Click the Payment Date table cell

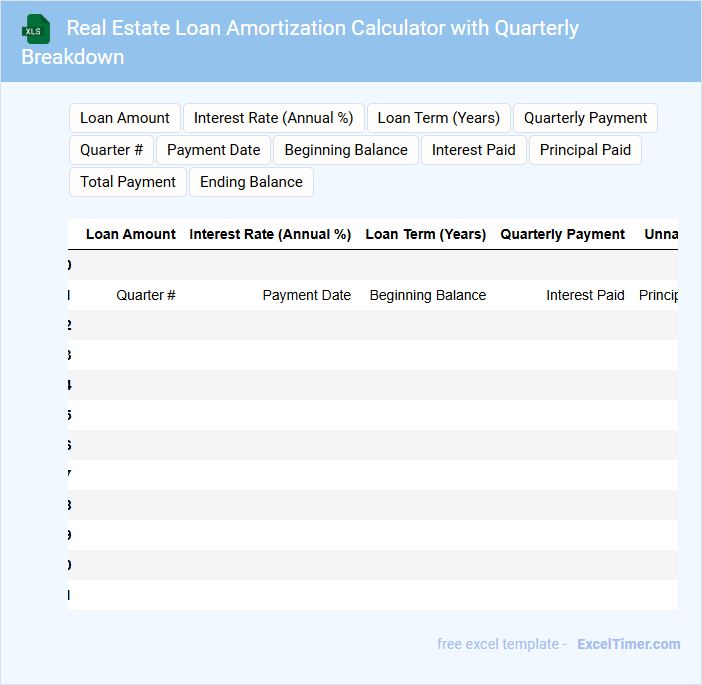[306, 295]
